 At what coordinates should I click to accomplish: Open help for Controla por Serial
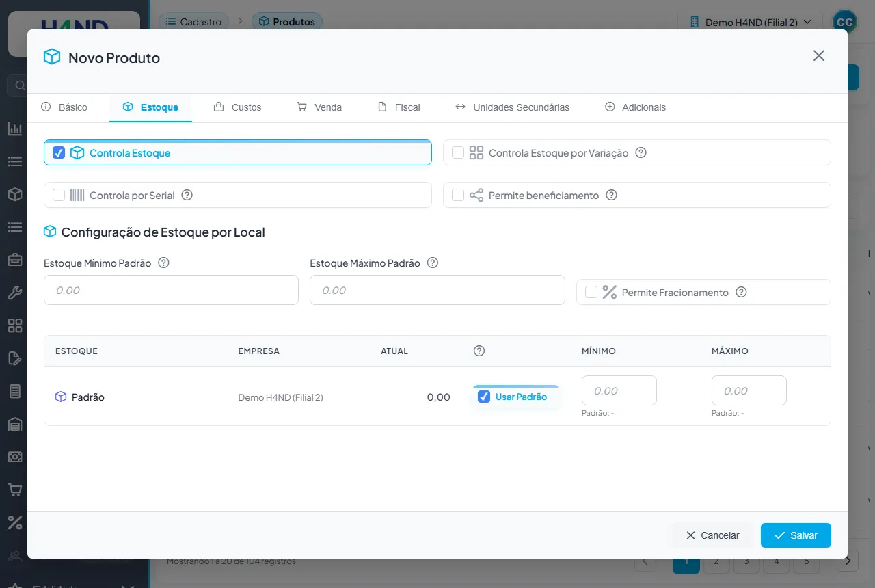point(187,195)
